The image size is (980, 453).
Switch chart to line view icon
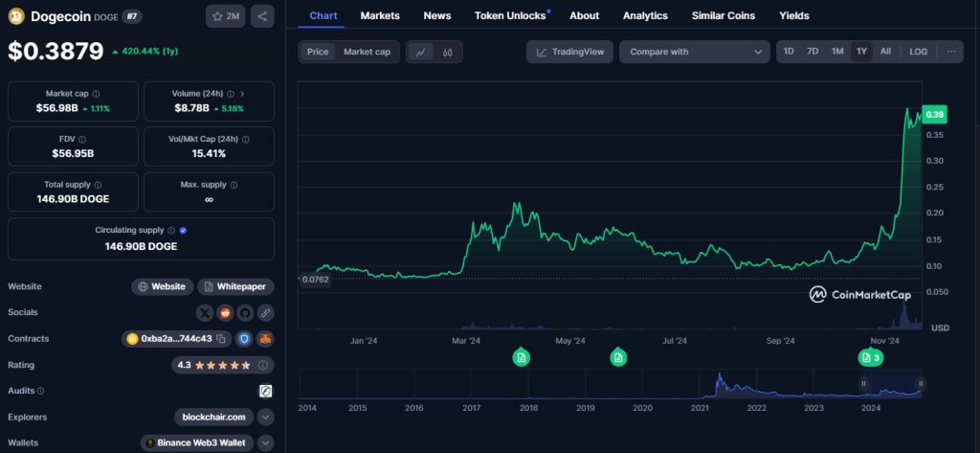(421, 52)
